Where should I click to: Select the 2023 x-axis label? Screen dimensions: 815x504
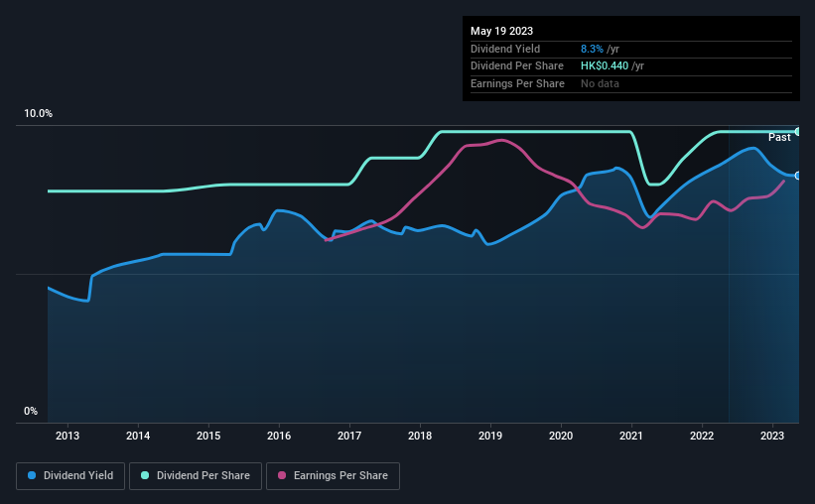click(x=772, y=436)
